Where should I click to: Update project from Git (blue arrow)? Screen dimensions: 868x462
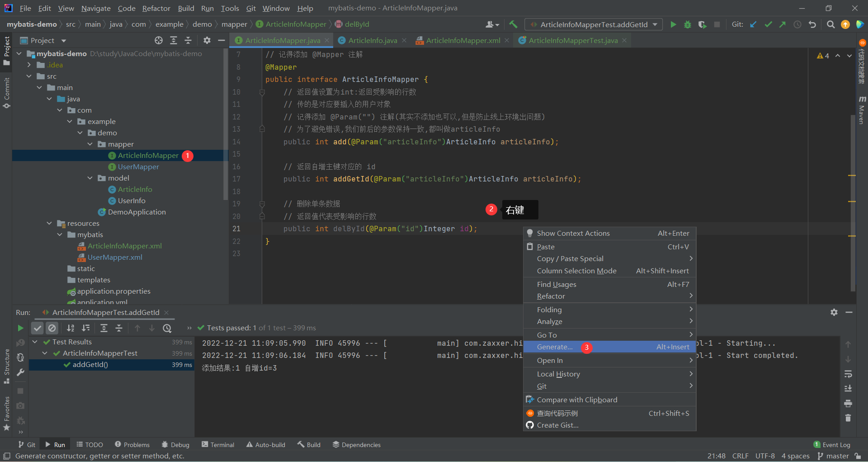[753, 24]
